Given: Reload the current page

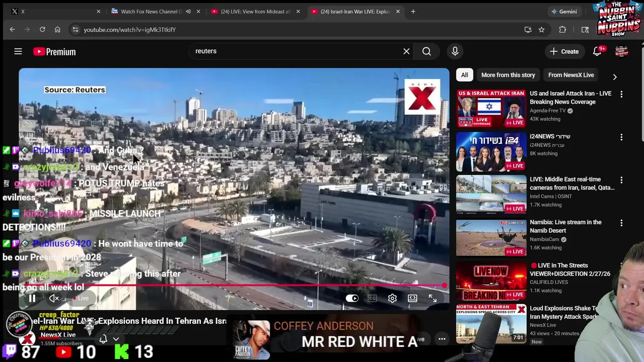Looking at the screenshot, I should 42,30.
